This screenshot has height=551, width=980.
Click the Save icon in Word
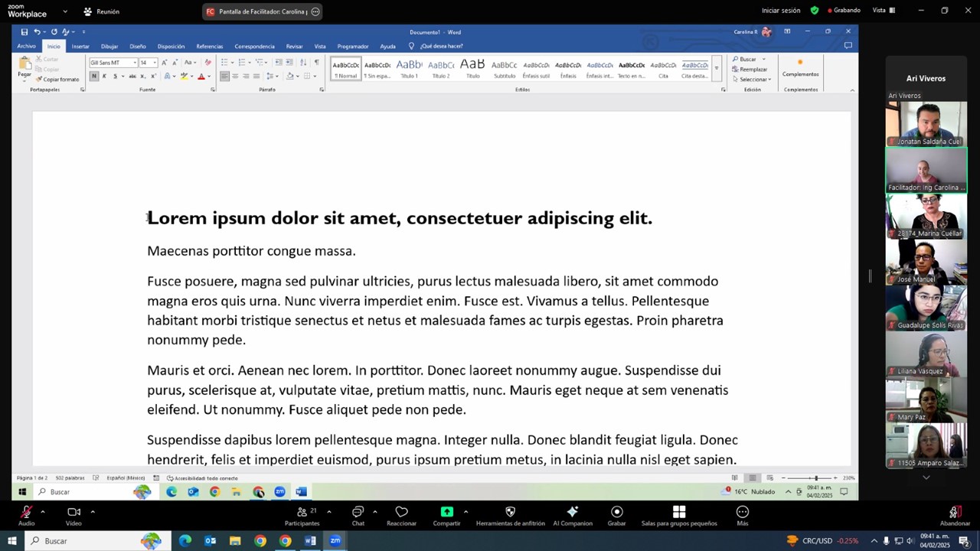pos(24,32)
